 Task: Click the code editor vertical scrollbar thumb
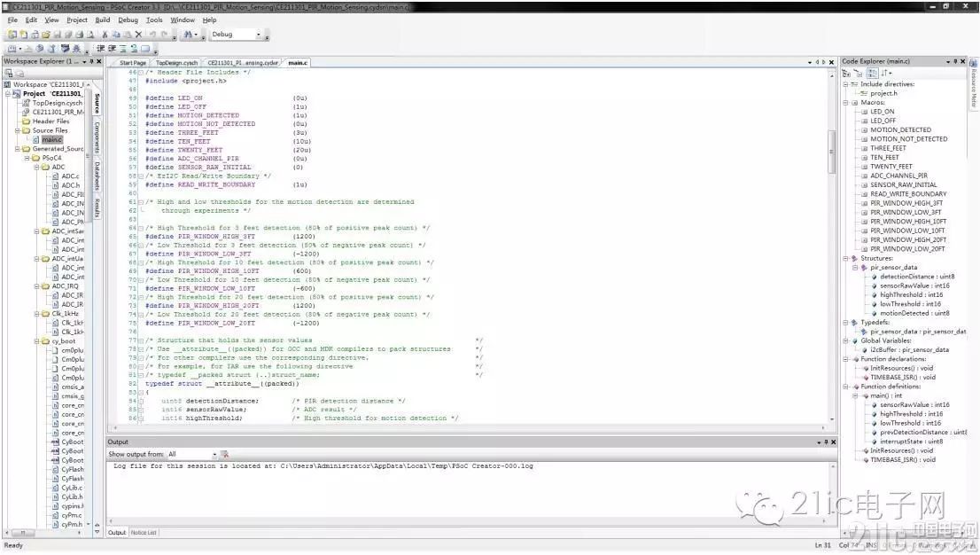click(831, 152)
